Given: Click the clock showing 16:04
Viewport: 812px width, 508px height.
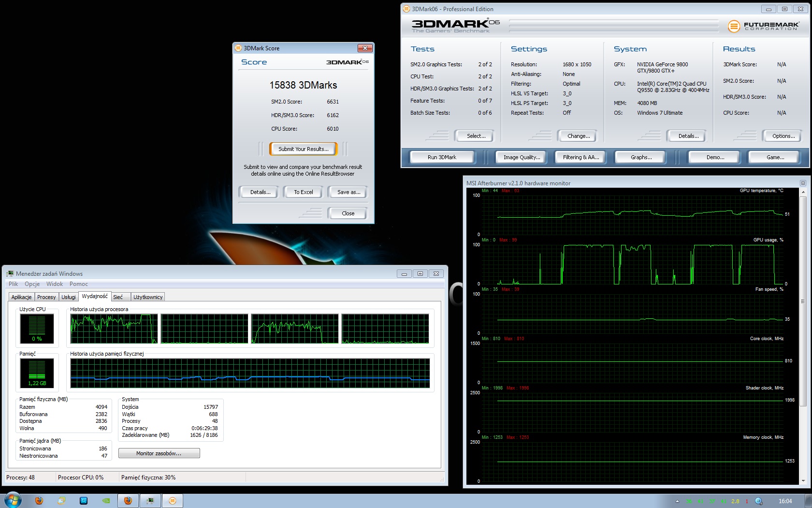Looking at the screenshot, I should [x=785, y=501].
